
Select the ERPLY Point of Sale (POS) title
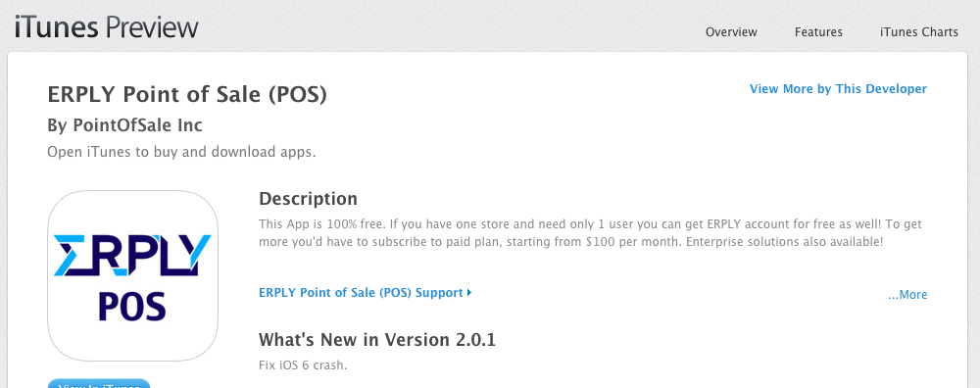[187, 95]
